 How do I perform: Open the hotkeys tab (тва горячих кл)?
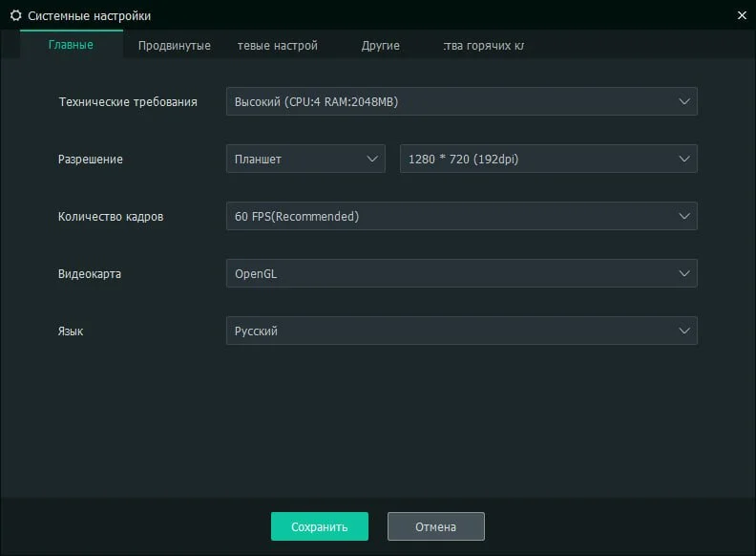coord(484,45)
